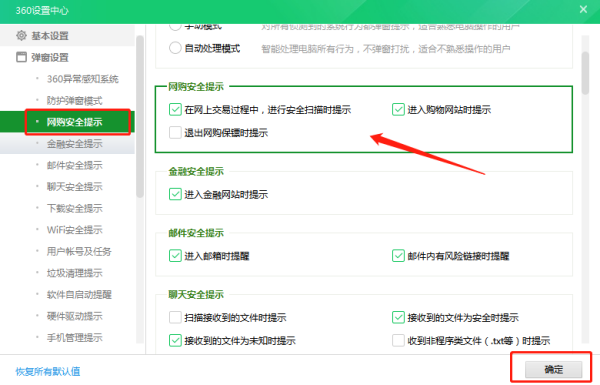Toggle 进入金融网站时提示 checkbox
The image size is (600, 385).
175,194
